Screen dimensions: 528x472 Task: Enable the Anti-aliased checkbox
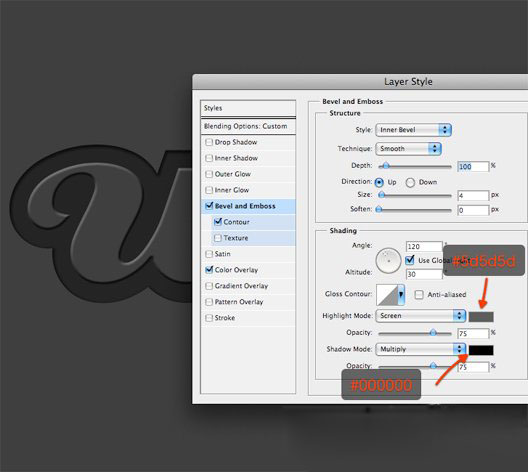[x=419, y=295]
